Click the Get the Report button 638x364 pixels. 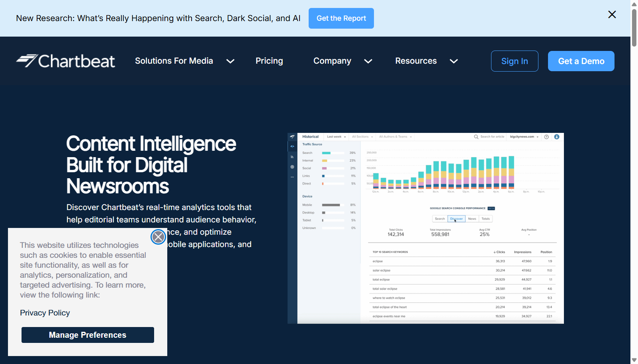[x=341, y=18]
